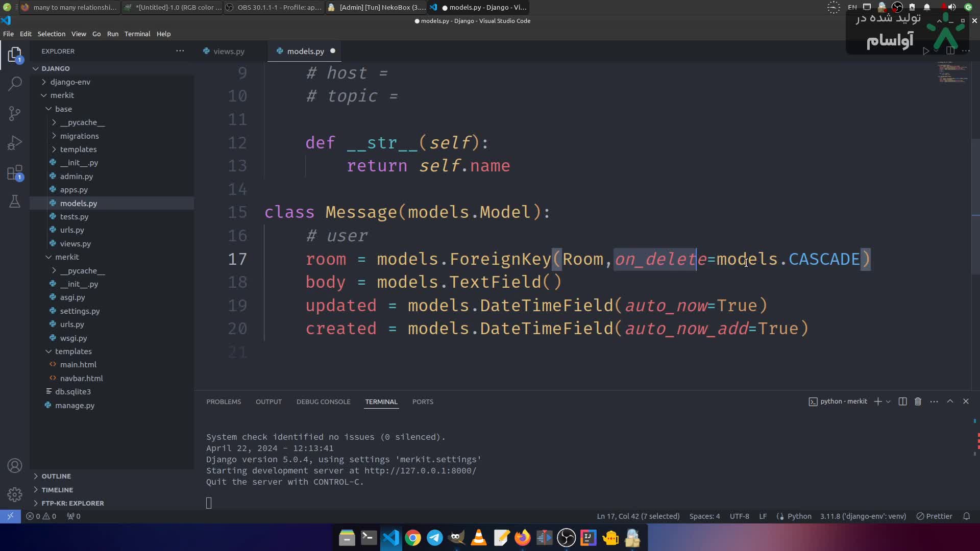Open the Terminal menu
Image resolution: width=980 pixels, height=551 pixels.
click(x=137, y=34)
